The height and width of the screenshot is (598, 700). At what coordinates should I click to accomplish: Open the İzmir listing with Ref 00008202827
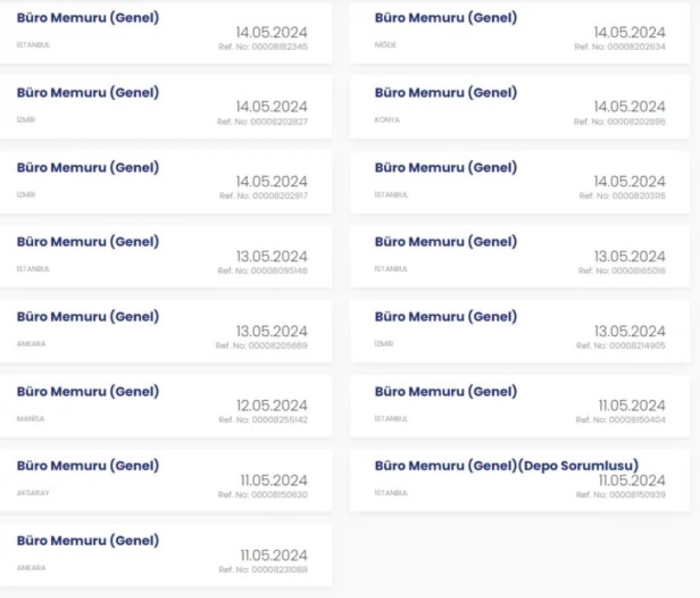tap(166, 107)
